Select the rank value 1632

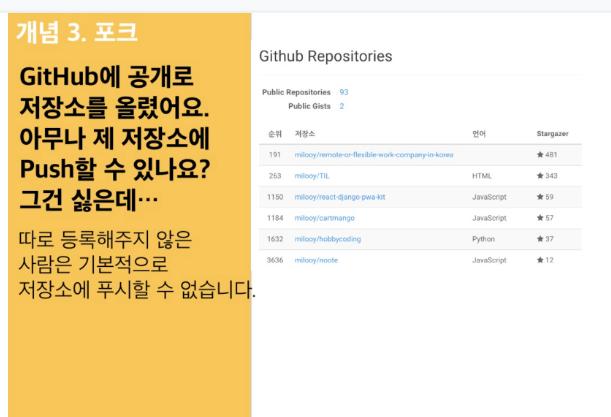[x=275, y=239]
